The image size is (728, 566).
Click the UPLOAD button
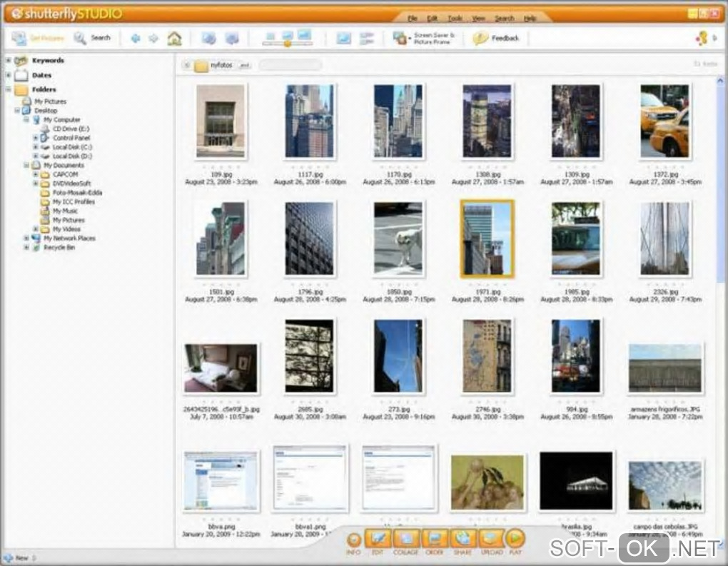tap(491, 539)
